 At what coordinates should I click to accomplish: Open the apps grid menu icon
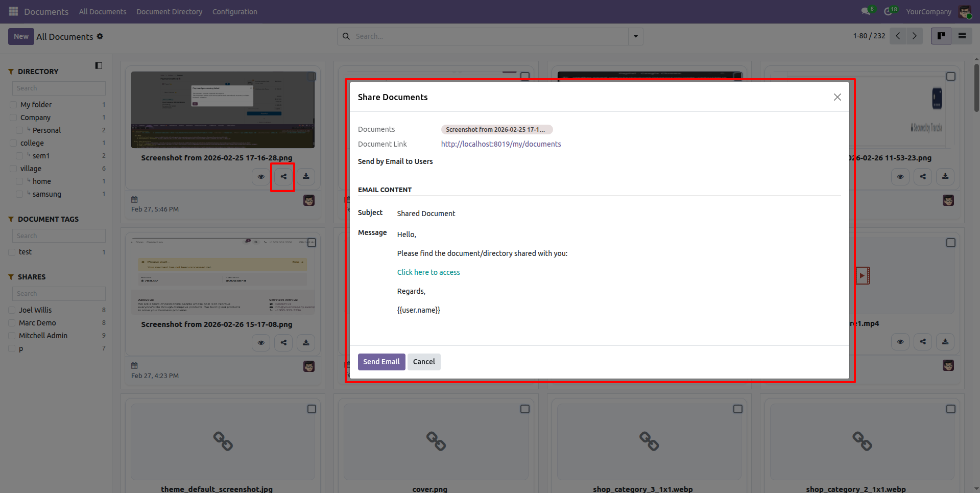coord(13,11)
